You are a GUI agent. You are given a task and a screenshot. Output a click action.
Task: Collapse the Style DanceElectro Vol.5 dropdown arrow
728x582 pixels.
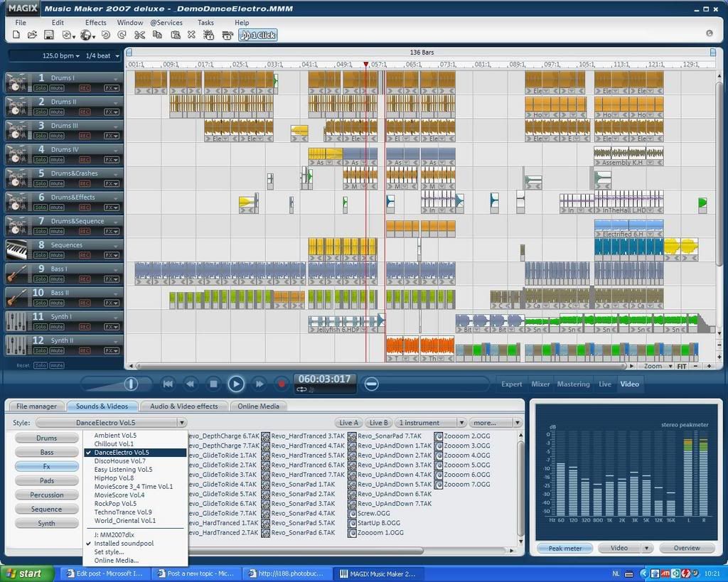[x=182, y=423]
